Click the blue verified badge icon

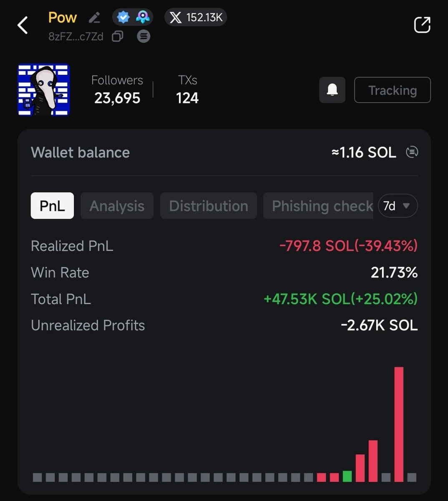point(123,18)
